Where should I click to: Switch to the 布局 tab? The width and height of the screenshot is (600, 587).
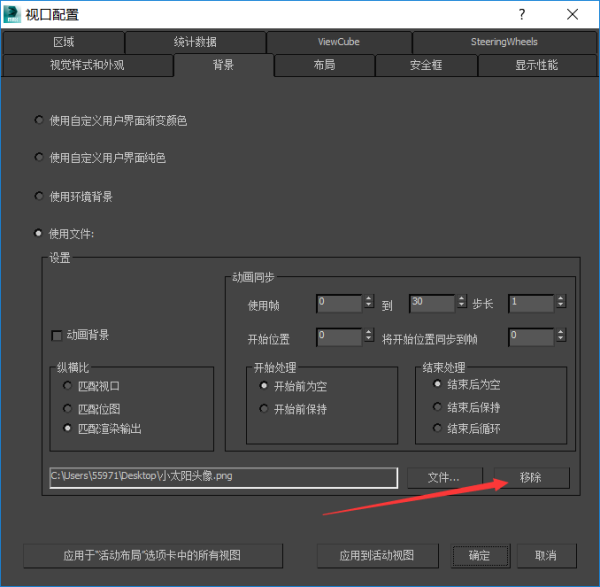click(x=324, y=65)
